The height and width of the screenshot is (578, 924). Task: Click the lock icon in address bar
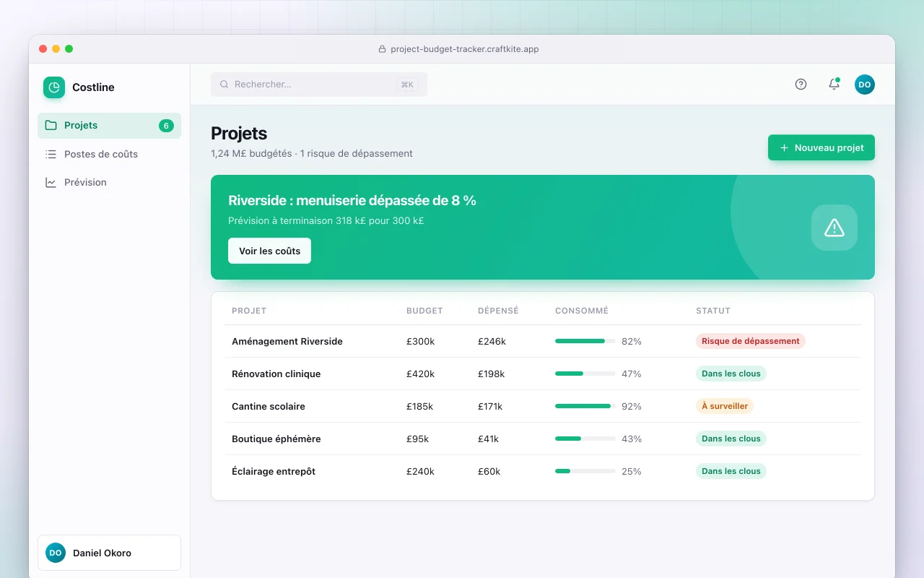(x=383, y=49)
